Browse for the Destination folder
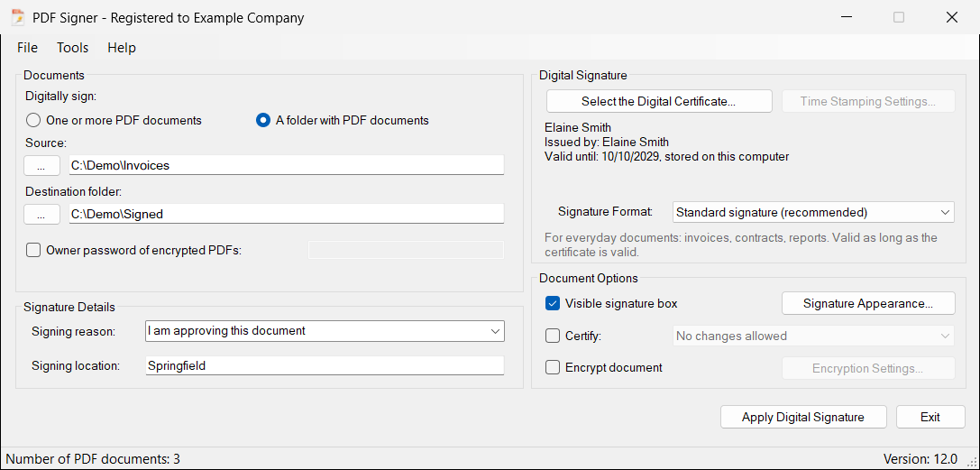Viewport: 980px width, 470px height. 41,214
